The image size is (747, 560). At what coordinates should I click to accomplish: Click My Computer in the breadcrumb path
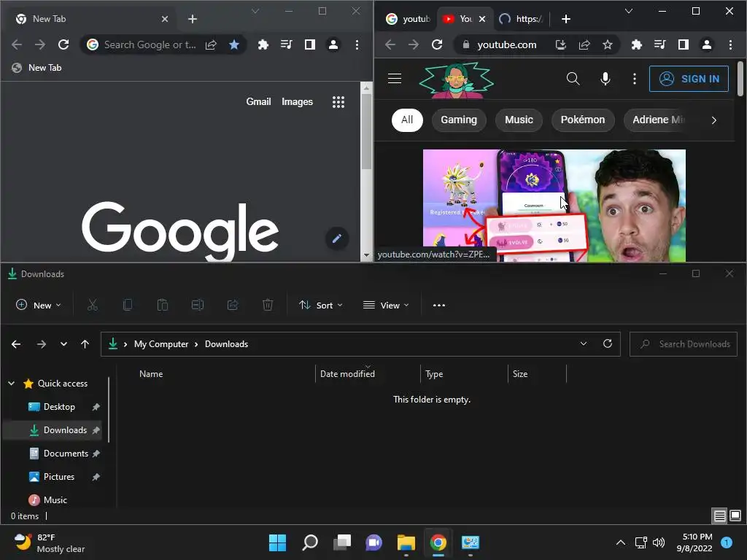point(161,344)
